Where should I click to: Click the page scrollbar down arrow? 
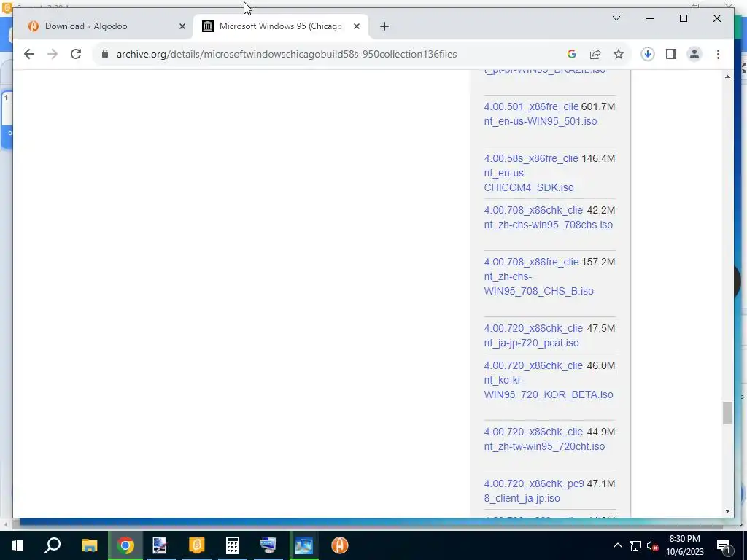click(727, 511)
